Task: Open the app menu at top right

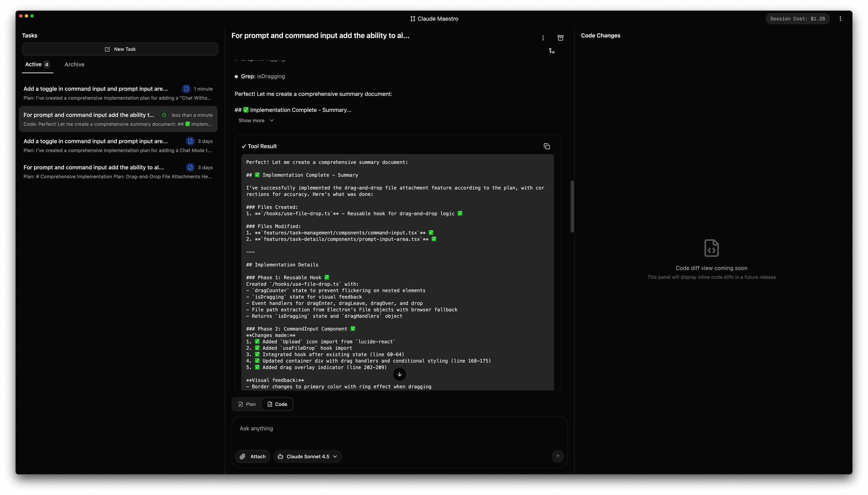Action: tap(840, 19)
